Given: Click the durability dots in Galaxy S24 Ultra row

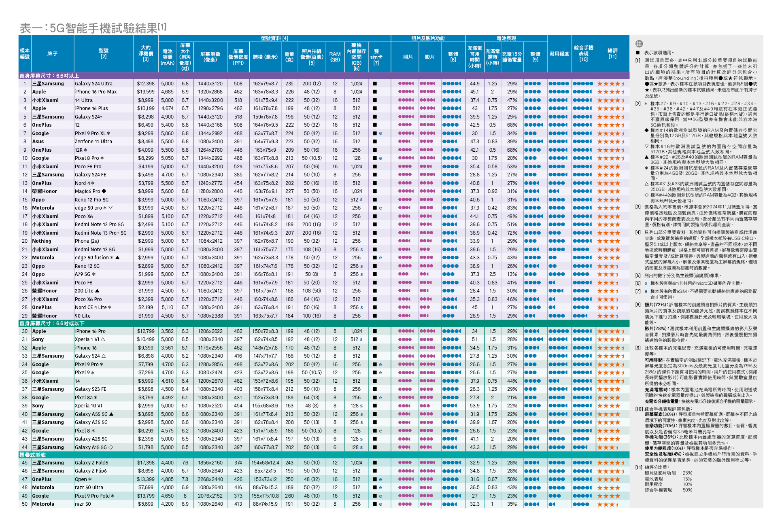Looking at the screenshot, I should [x=559, y=84].
